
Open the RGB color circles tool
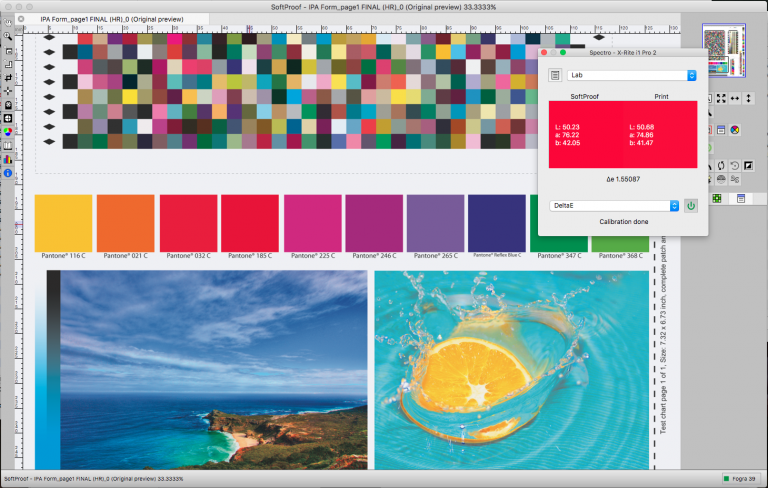coord(8,132)
